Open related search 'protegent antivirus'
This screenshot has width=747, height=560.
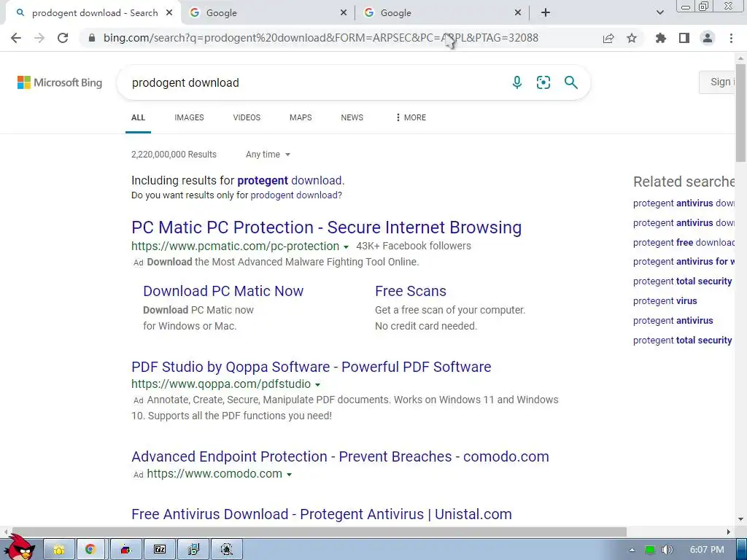[673, 321]
